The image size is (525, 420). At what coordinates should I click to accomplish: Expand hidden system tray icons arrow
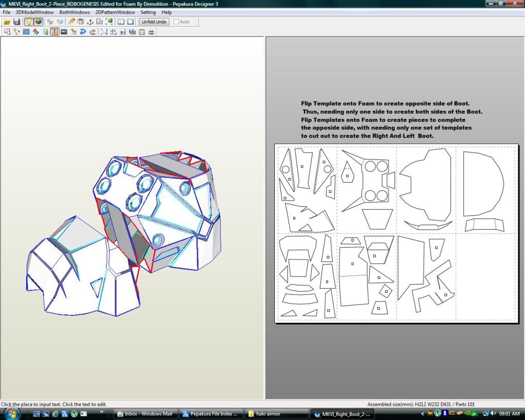pyautogui.click(x=422, y=414)
